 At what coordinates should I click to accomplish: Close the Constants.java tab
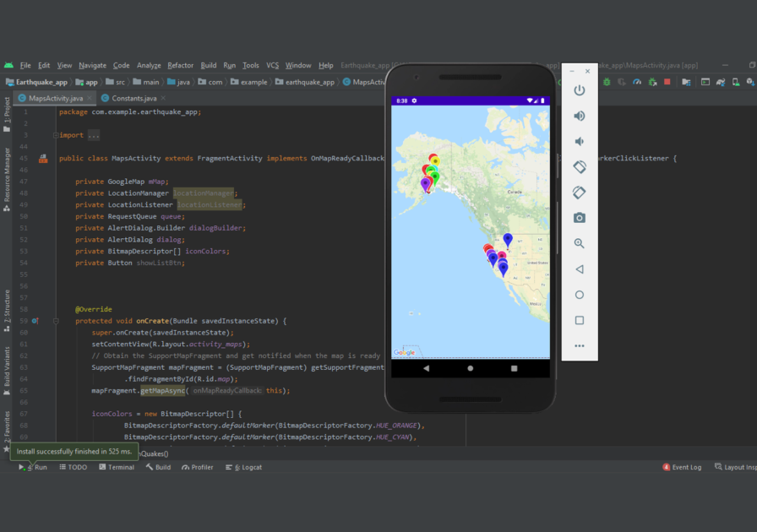163,98
